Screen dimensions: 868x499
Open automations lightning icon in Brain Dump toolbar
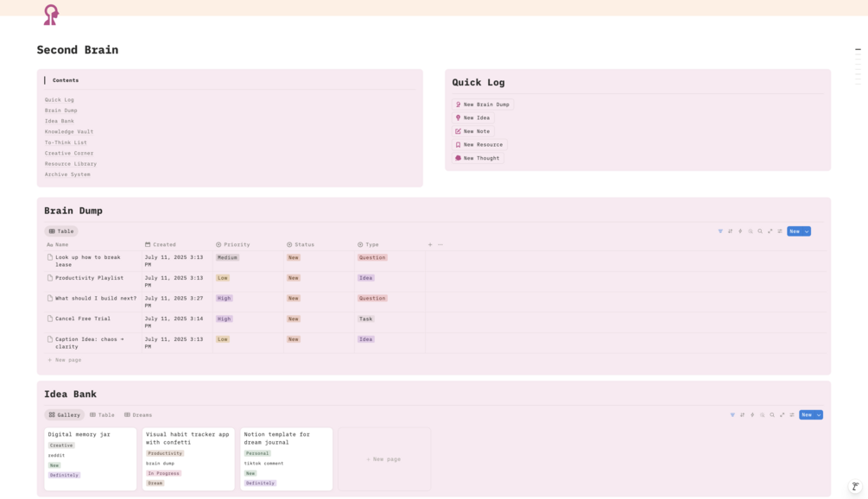pos(740,231)
